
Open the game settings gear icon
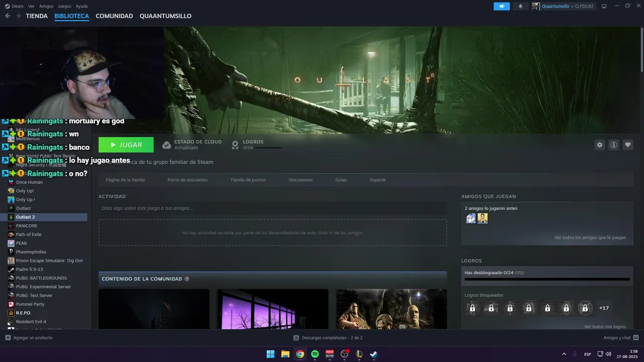(x=600, y=145)
